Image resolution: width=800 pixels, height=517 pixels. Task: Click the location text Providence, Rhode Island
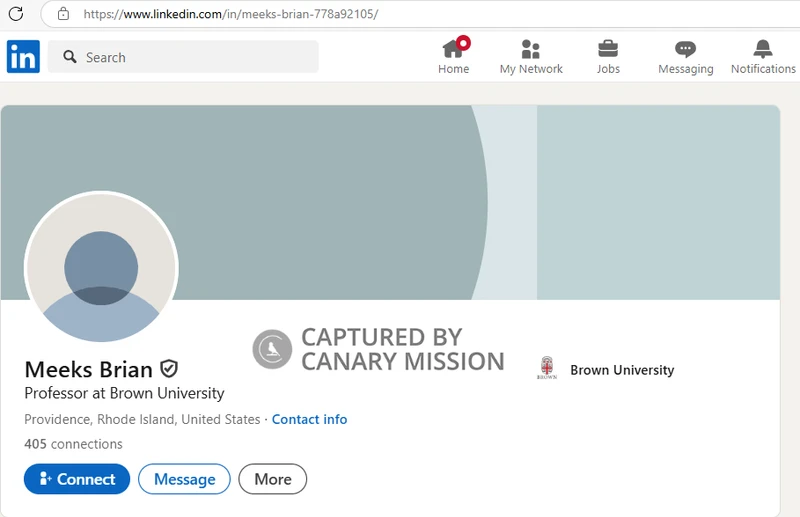[142, 419]
